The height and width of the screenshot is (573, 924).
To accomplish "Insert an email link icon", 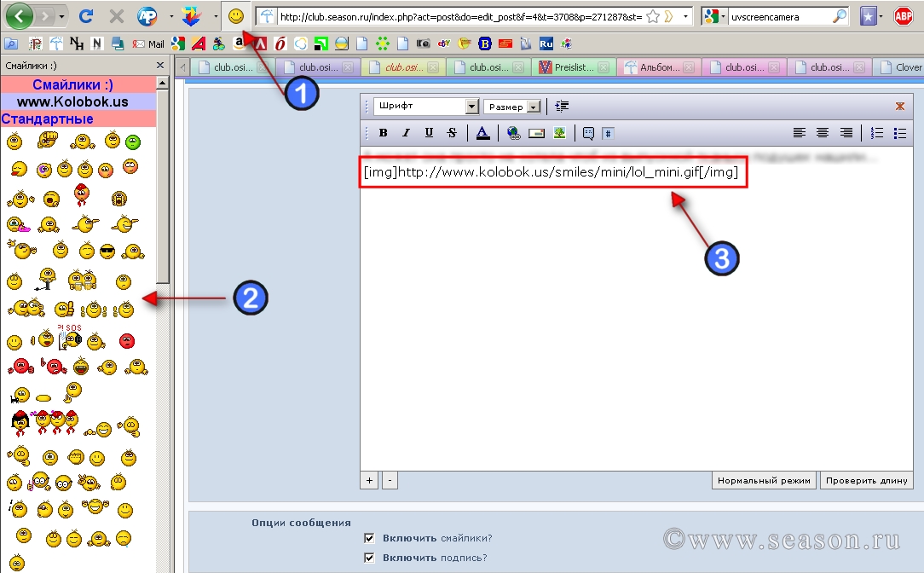I will pos(536,133).
